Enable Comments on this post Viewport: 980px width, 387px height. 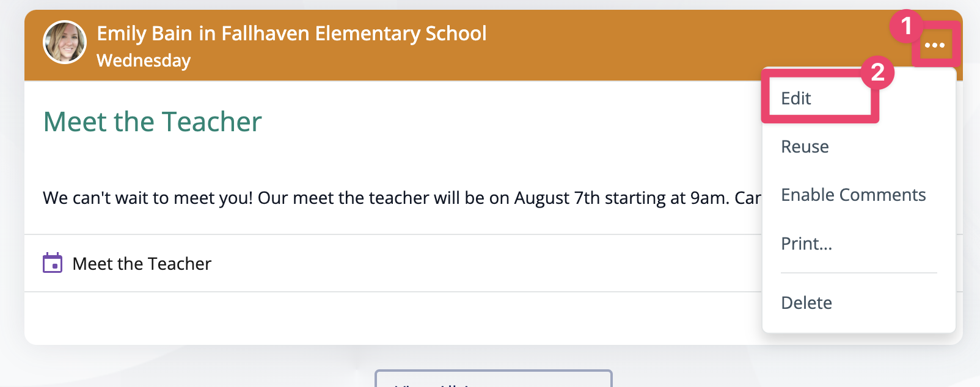point(853,195)
